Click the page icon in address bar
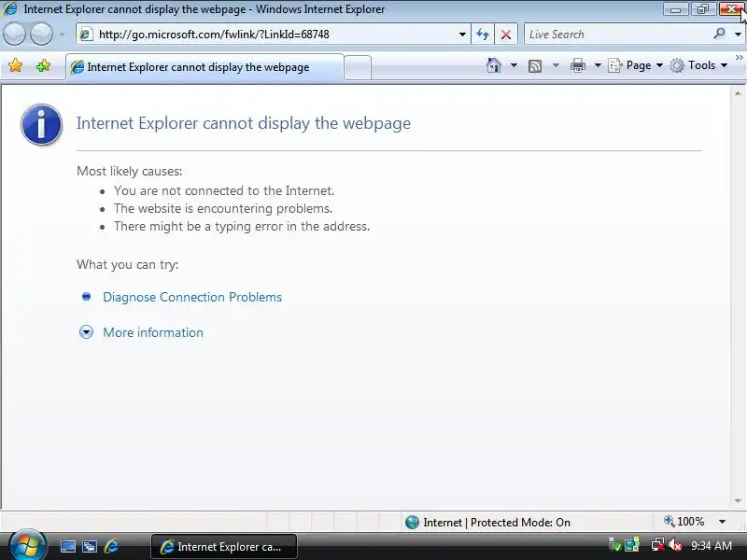The width and height of the screenshot is (747, 560). point(86,35)
